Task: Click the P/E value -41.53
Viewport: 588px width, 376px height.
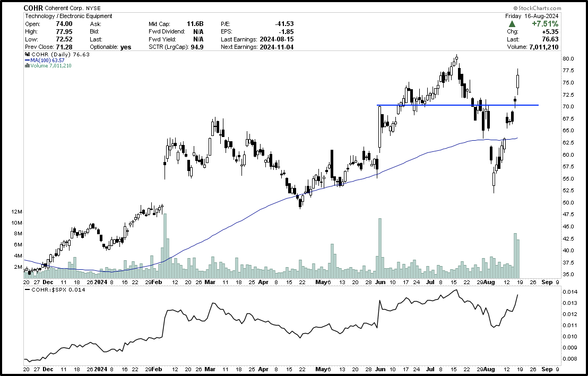Action: click(284, 24)
